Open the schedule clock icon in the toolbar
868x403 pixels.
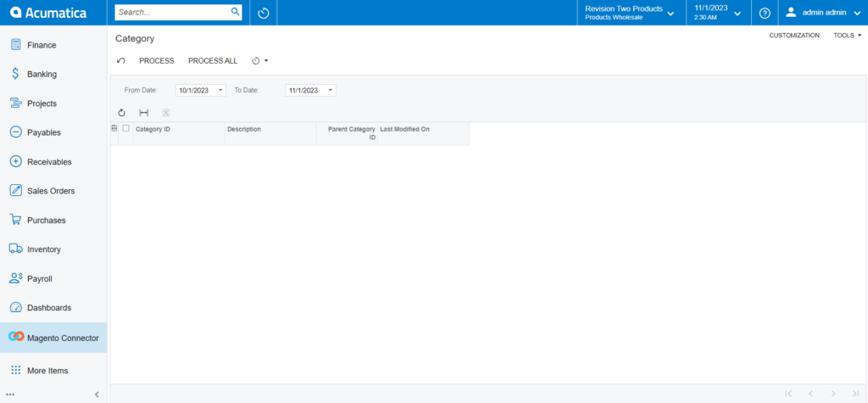pos(256,61)
